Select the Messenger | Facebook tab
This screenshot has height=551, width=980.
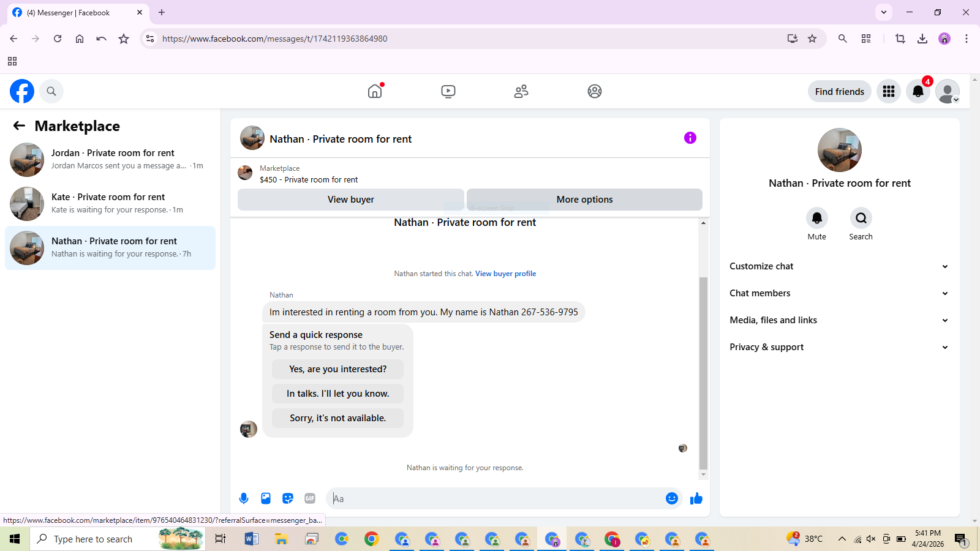point(78,12)
